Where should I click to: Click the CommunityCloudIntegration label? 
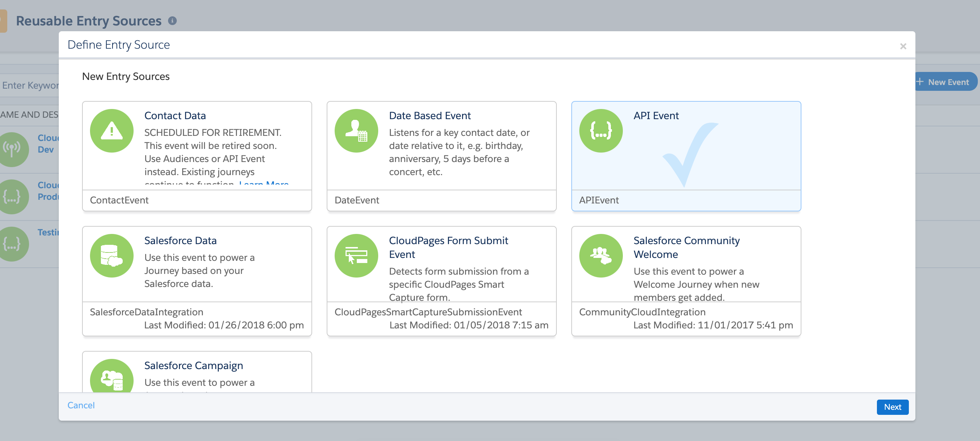coord(642,312)
